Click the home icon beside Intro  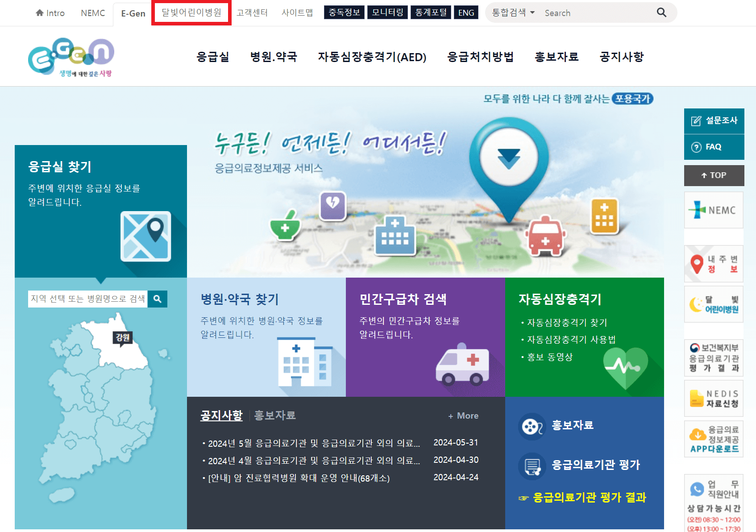point(39,12)
